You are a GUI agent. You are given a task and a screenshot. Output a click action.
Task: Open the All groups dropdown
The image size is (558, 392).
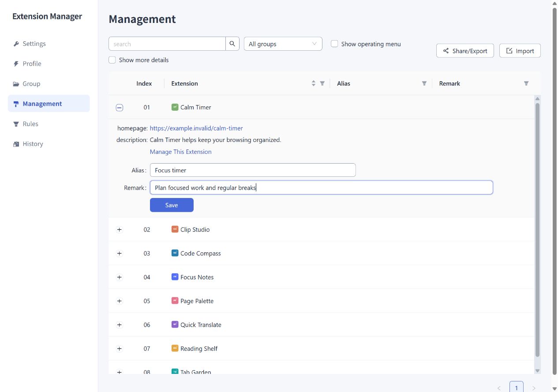(x=283, y=44)
